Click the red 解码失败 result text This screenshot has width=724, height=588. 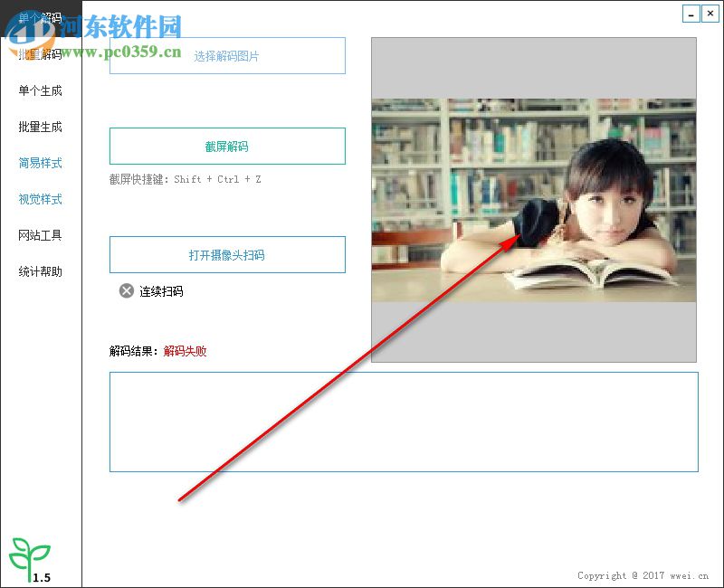coord(187,352)
